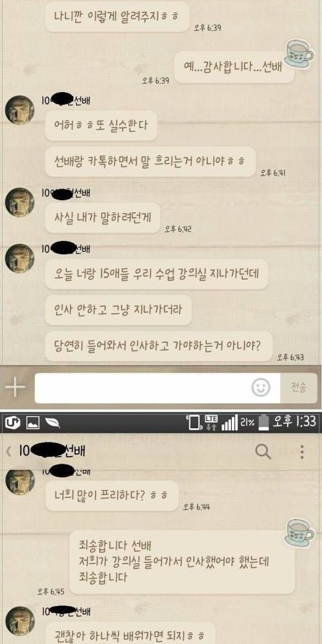Tap the gallery image notification icon
This screenshot has height=644, width=322.
[33, 422]
